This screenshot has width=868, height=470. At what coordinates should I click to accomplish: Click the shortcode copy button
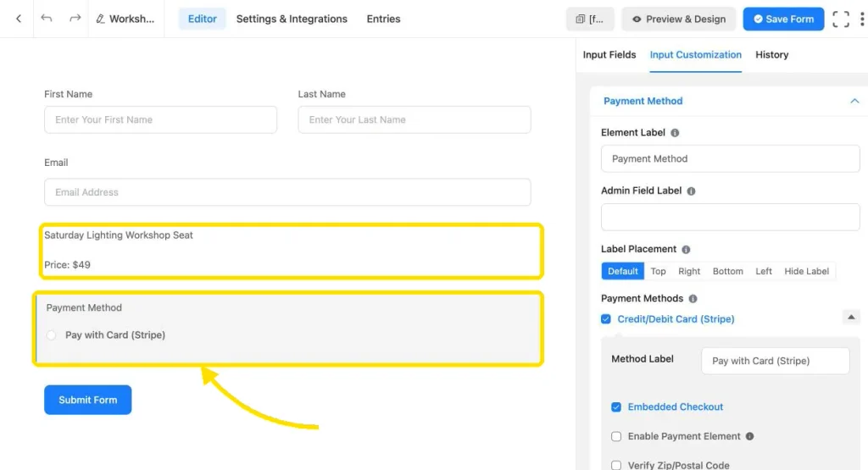[590, 19]
